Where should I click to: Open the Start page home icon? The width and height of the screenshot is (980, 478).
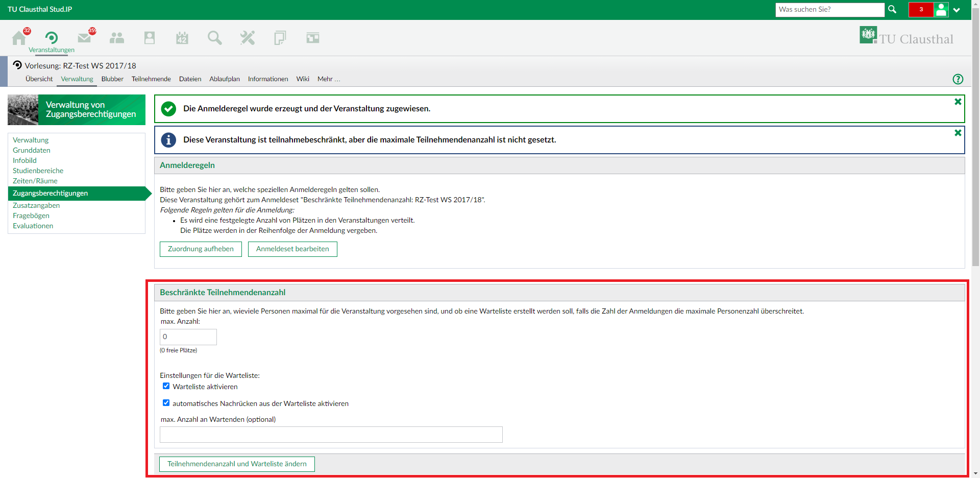pos(19,38)
